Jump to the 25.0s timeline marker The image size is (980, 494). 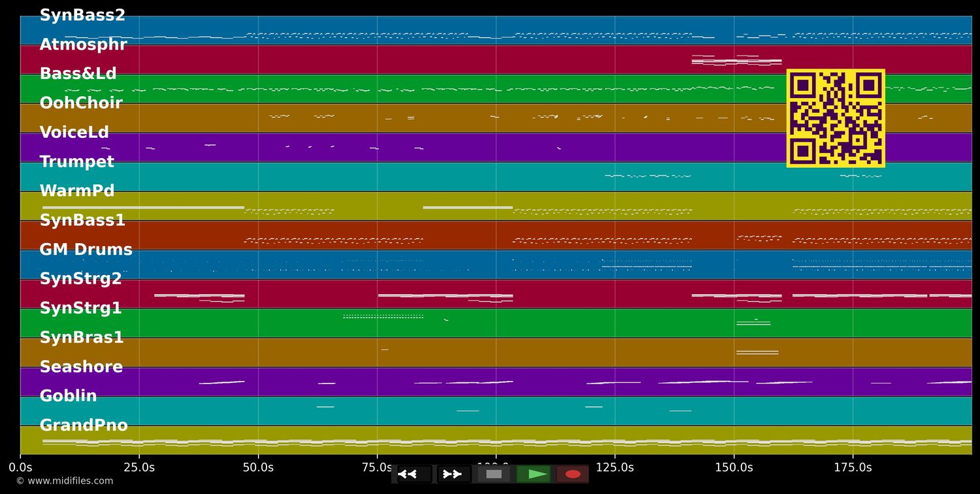139,467
